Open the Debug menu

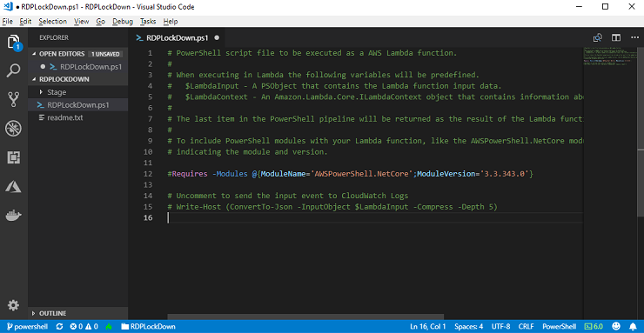[x=123, y=22]
